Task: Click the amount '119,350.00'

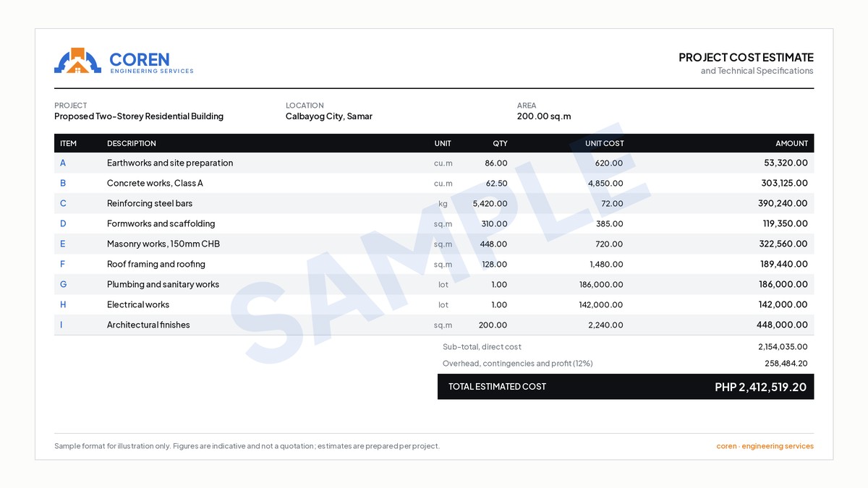Action: tap(785, 224)
